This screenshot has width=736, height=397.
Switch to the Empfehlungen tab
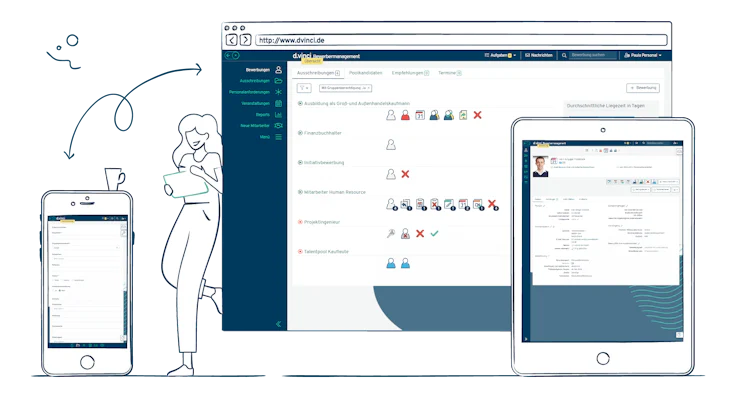410,73
